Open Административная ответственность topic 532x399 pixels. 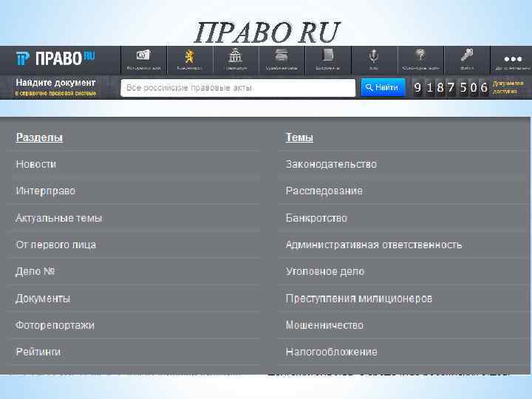tap(374, 245)
